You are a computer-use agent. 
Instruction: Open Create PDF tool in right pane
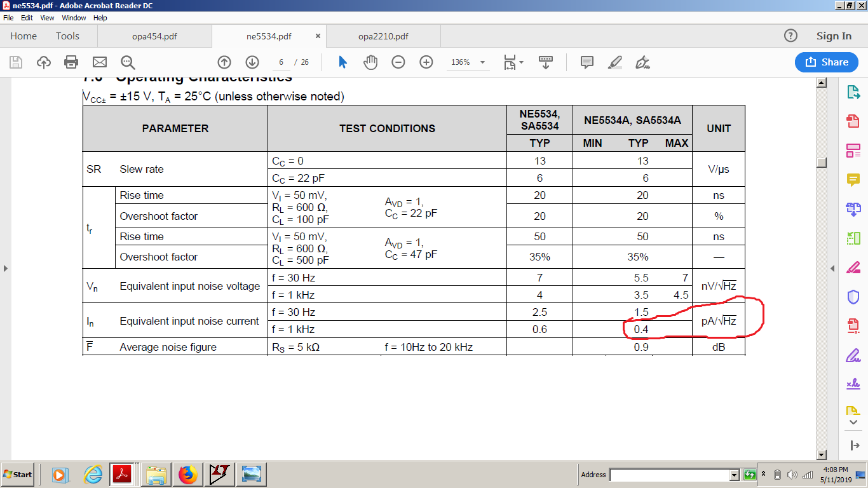(x=853, y=122)
